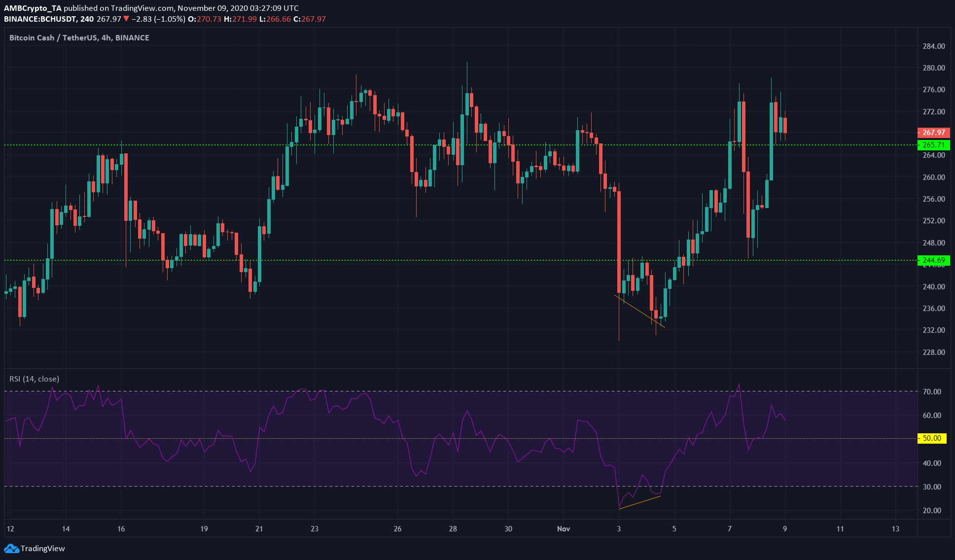Click the RSI 60.00 axis label
The image size is (955, 560).
pos(932,416)
